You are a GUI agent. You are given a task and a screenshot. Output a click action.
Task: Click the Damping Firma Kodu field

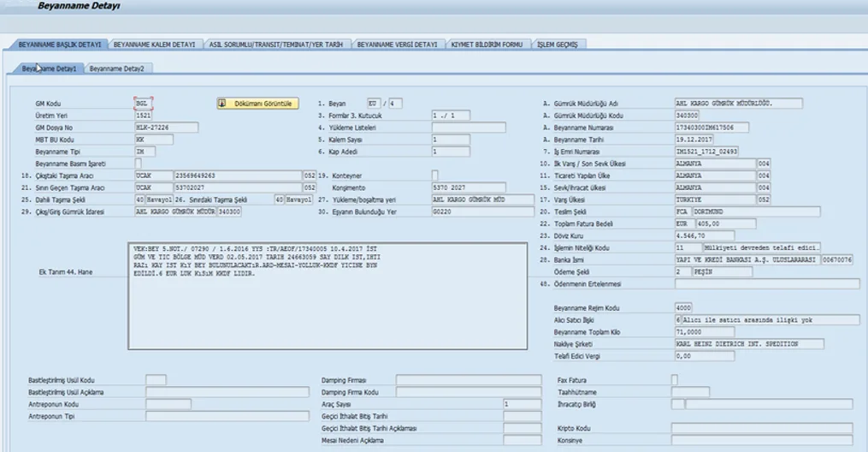469,392
